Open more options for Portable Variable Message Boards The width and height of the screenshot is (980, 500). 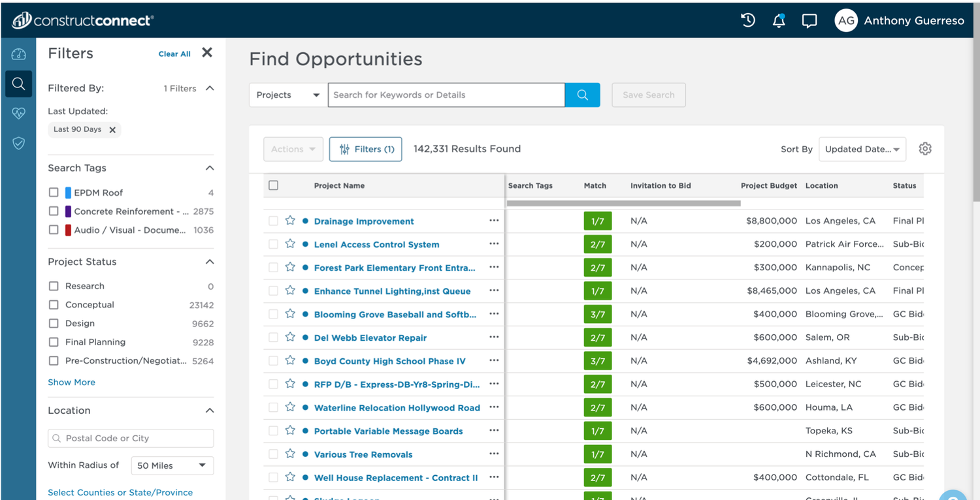click(x=494, y=430)
